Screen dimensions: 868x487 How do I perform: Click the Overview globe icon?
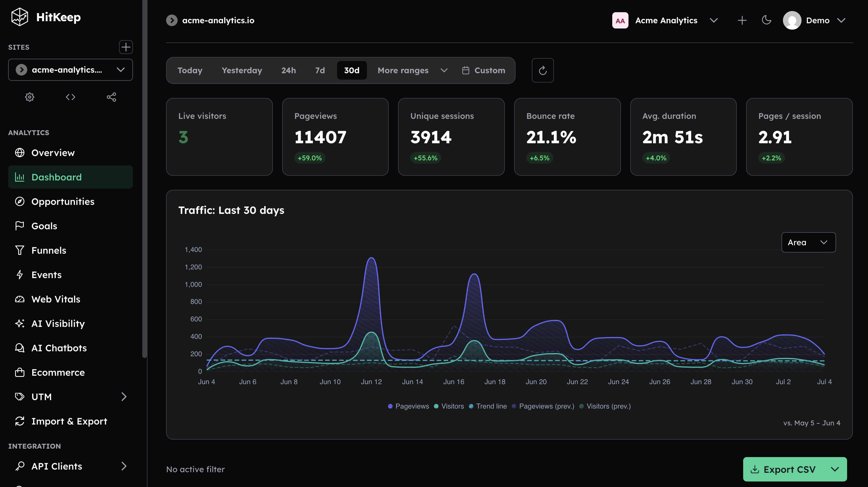pyautogui.click(x=19, y=153)
